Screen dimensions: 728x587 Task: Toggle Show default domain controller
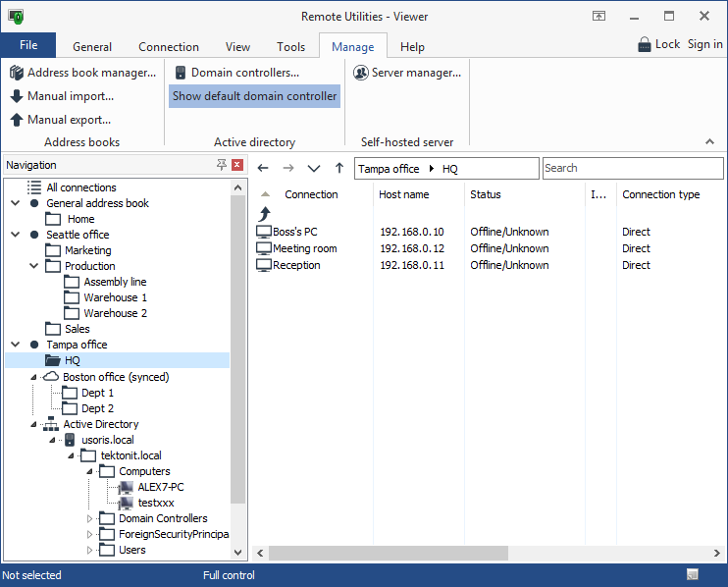click(254, 96)
